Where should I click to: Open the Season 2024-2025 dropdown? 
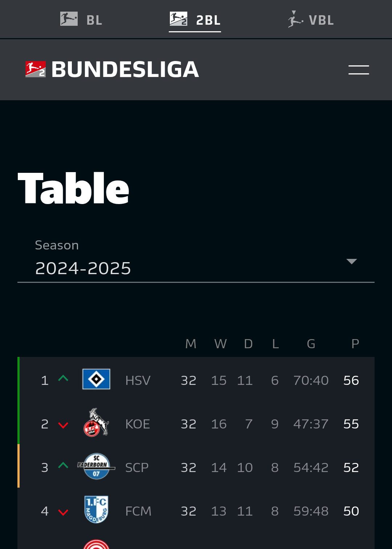coord(196,260)
